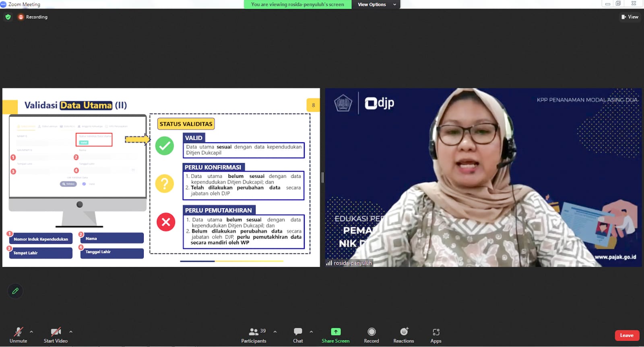Toggle Start Video camera button
Screen dimensions: 644x347
point(56,332)
